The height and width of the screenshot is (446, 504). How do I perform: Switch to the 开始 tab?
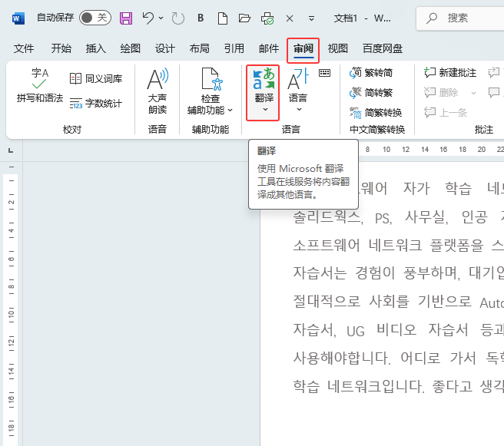coord(61,48)
